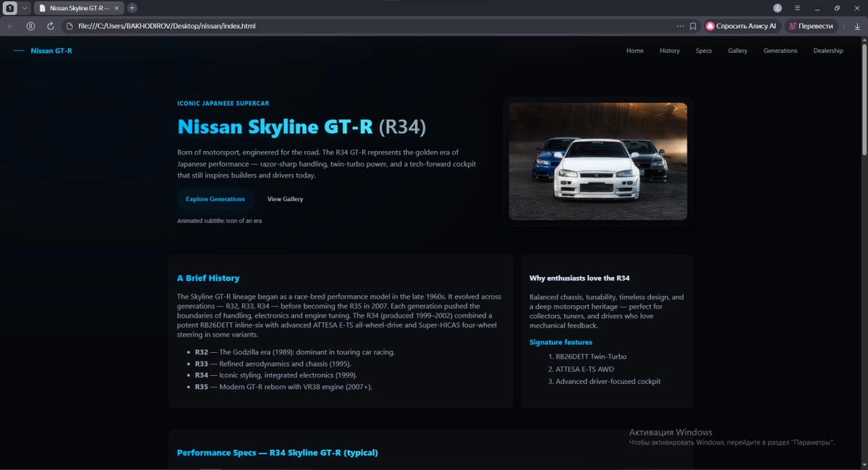
Task: Close the Nissan Skyline GT-R tab
Action: [x=116, y=8]
